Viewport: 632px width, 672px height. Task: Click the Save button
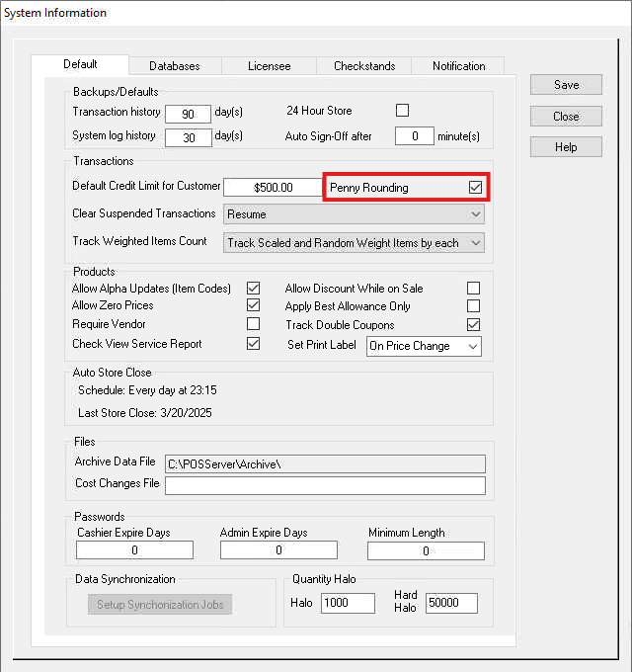pyautogui.click(x=566, y=85)
